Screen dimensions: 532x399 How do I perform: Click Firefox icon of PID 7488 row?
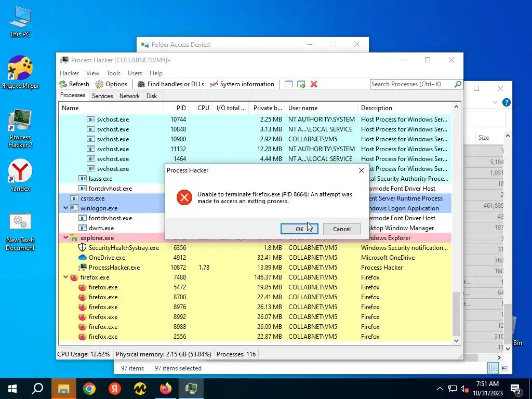74,277
